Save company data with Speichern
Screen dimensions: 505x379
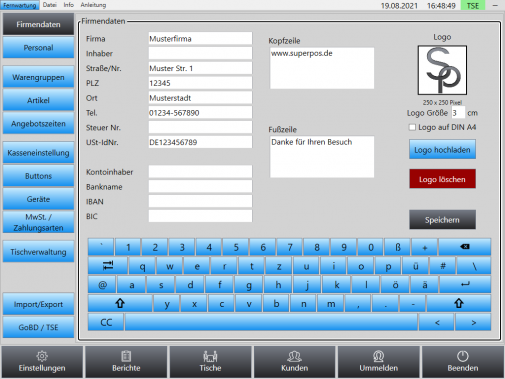point(442,220)
